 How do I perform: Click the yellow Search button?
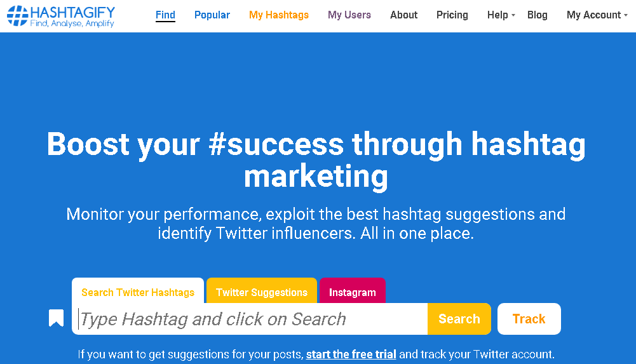(459, 319)
